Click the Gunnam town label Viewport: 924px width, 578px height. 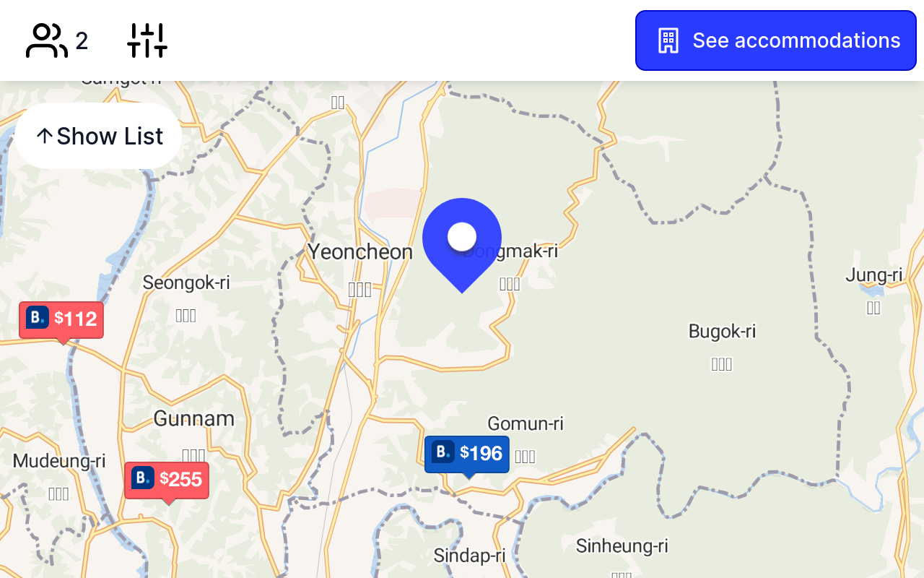point(194,418)
